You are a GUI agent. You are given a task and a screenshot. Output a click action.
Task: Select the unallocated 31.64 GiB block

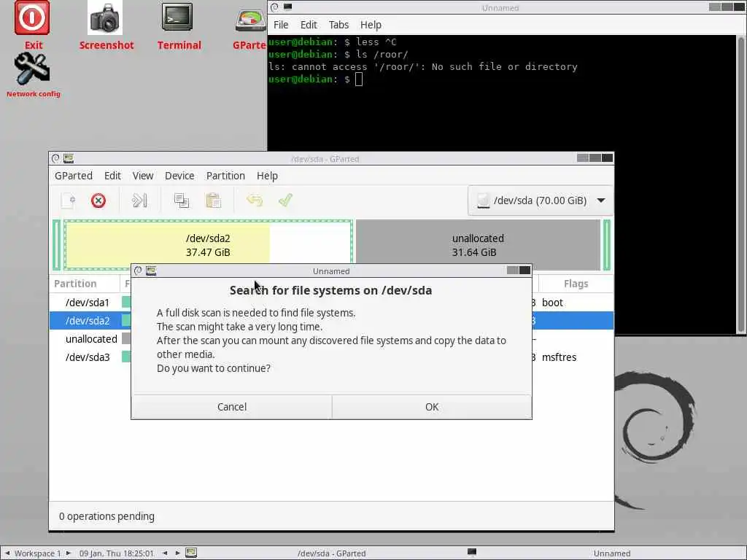(x=478, y=245)
